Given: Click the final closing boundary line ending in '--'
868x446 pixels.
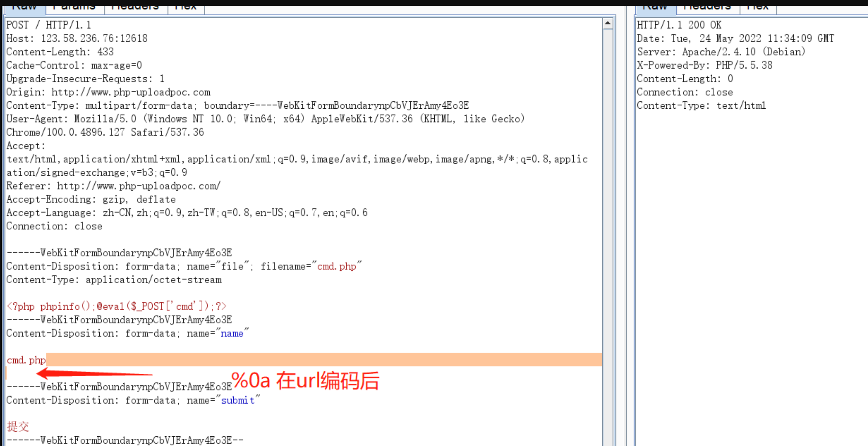Looking at the screenshot, I should point(125,440).
